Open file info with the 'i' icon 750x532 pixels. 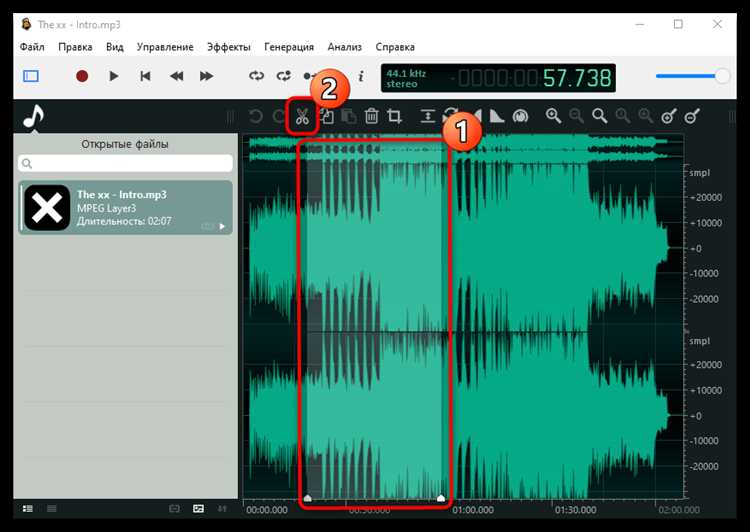click(x=361, y=76)
